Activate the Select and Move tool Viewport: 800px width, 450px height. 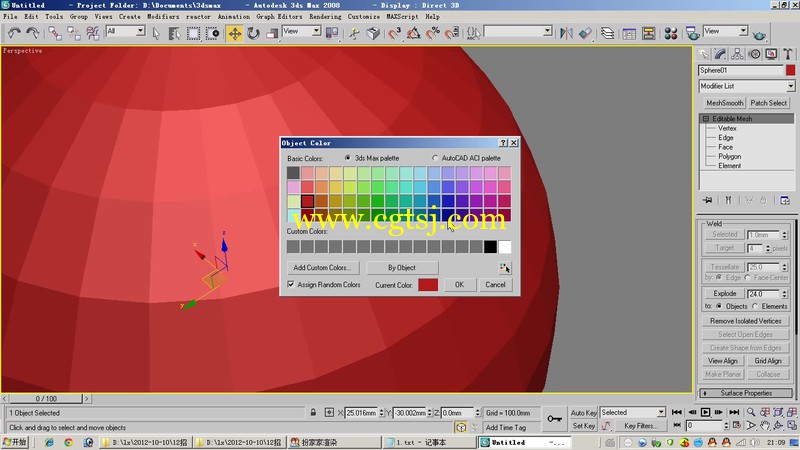[x=235, y=34]
